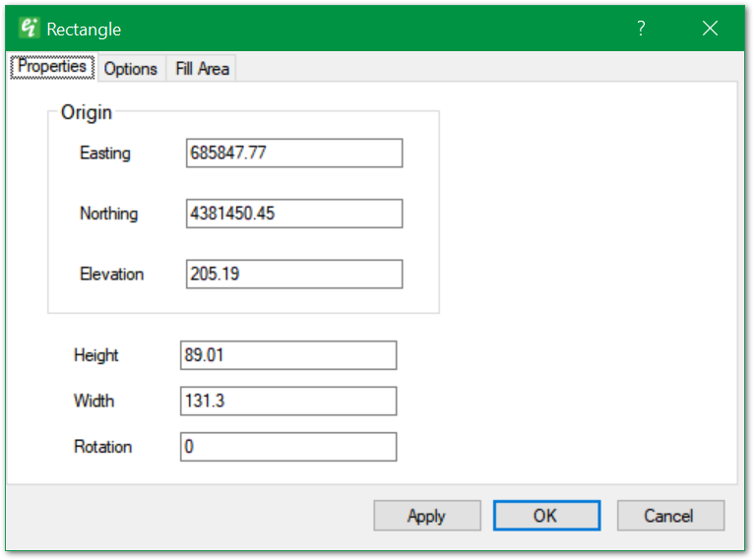Place cursor in the Width field
Screen dimensions: 754x560
[287, 401]
